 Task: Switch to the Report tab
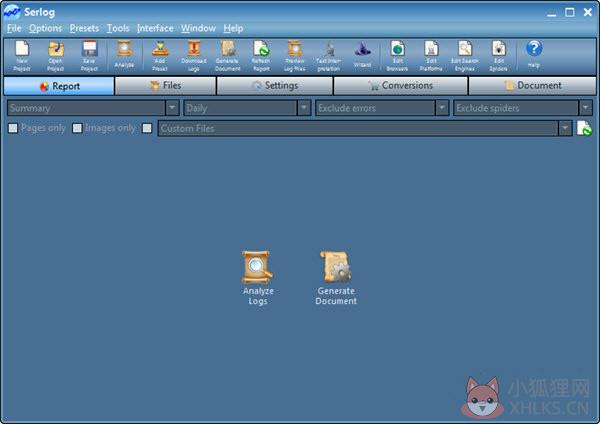[59, 86]
